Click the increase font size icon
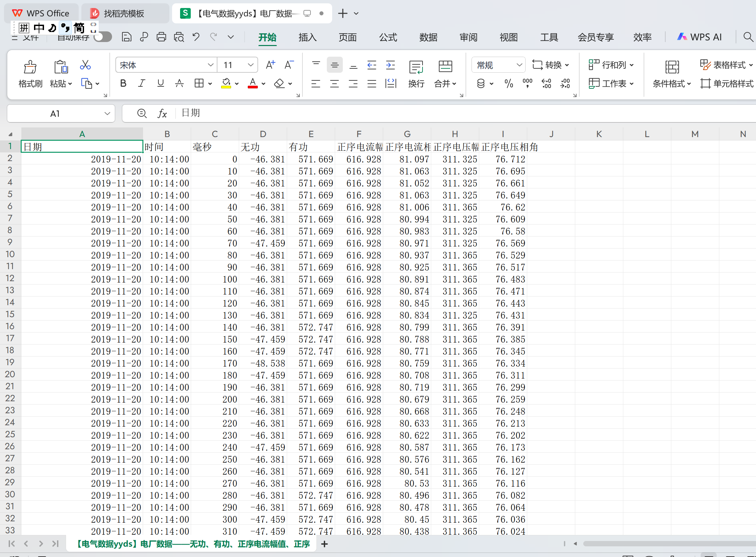 (x=270, y=65)
